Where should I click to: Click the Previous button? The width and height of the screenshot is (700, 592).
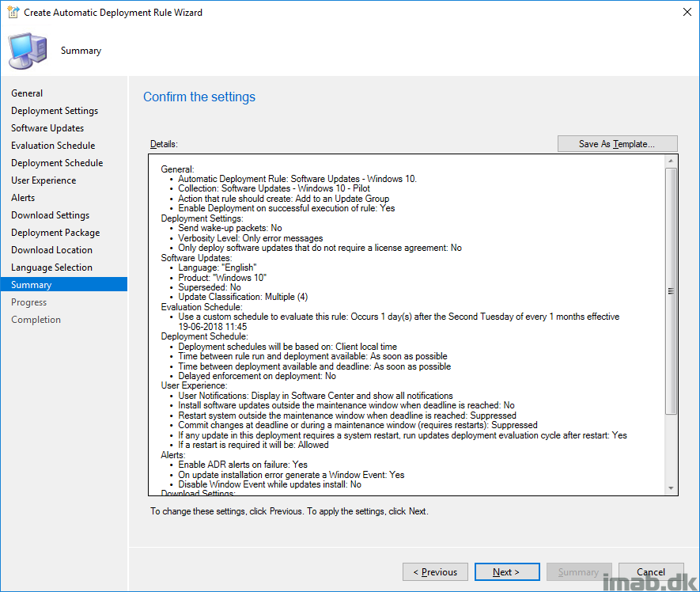[435, 572]
